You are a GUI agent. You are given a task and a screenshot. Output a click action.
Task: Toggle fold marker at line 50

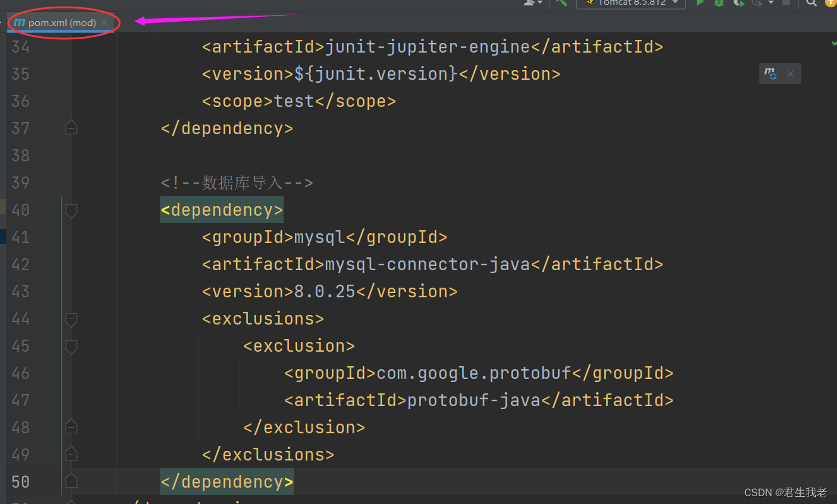click(71, 481)
